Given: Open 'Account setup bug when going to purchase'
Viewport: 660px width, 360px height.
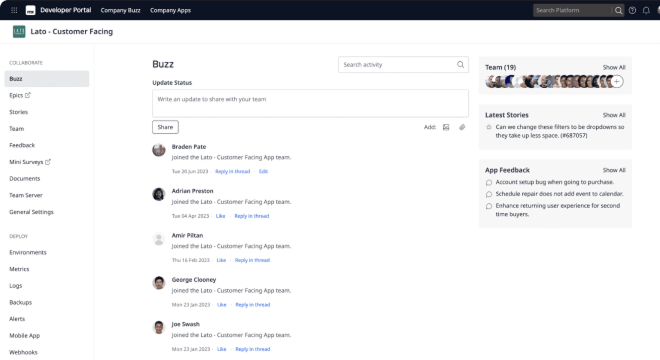Looking at the screenshot, I should coord(554,182).
